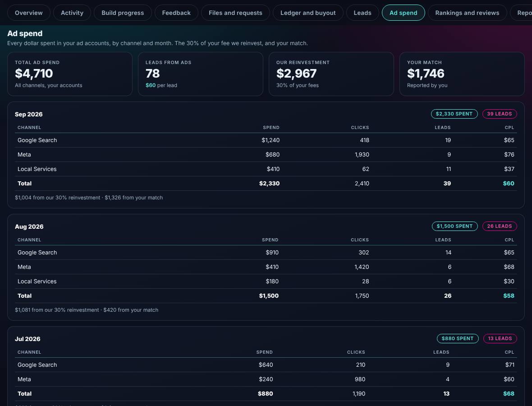Open Files and requests tab
The width and height of the screenshot is (532, 406).
click(235, 13)
